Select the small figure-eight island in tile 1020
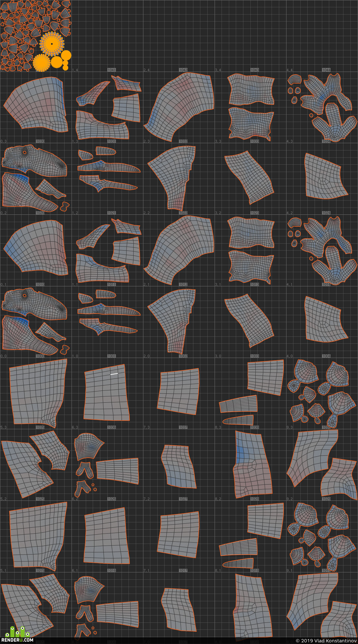 pos(65,206)
